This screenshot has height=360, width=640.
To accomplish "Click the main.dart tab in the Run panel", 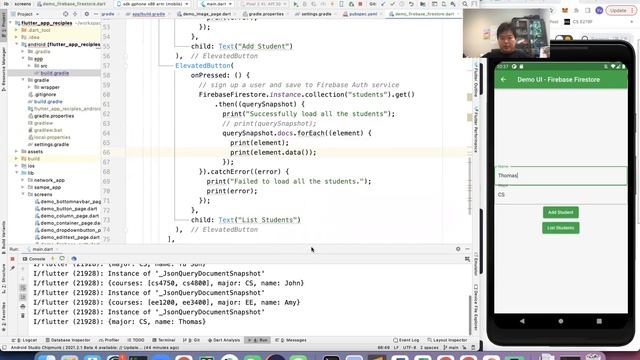I will (41, 249).
